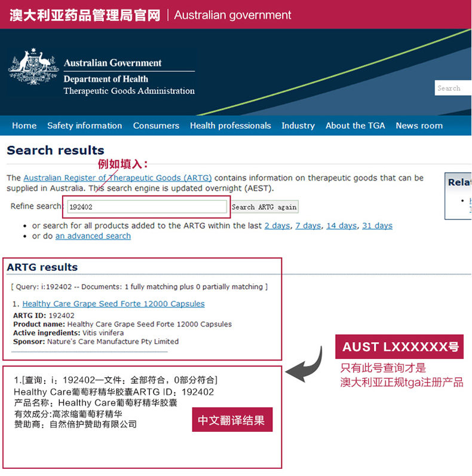The height and width of the screenshot is (476, 472).
Task: Click the site search box in header
Action: click(x=453, y=88)
